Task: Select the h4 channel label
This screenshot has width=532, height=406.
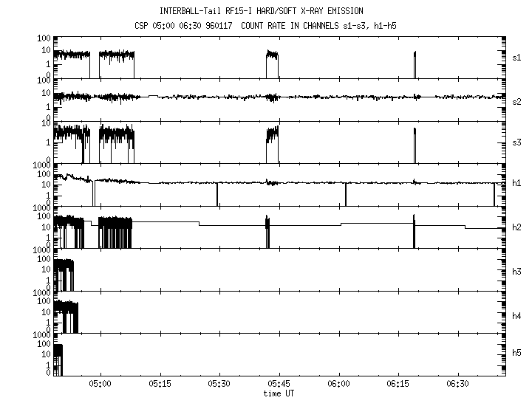Action: tap(518, 313)
